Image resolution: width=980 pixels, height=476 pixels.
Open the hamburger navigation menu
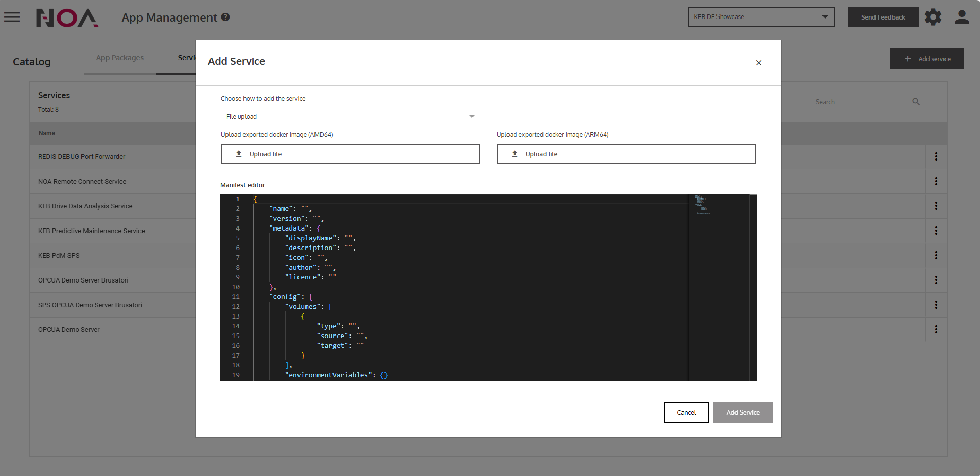[12, 17]
